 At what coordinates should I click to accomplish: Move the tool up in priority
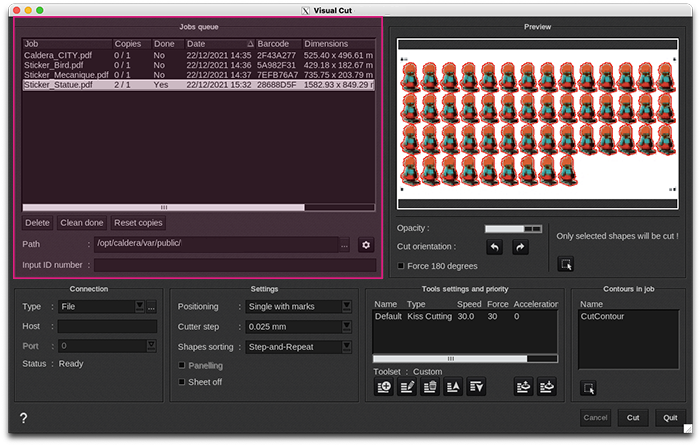[x=452, y=388]
